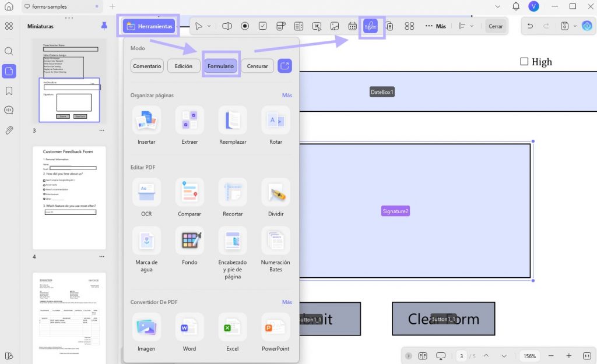Viewport: 597px width, 364px height.
Task: Switch to Formulario mode
Action: (x=220, y=66)
